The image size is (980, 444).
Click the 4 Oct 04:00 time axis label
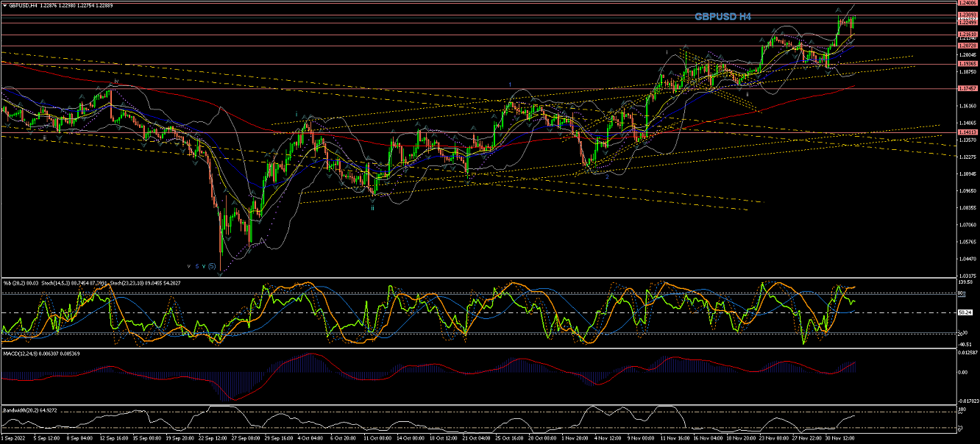click(310, 439)
